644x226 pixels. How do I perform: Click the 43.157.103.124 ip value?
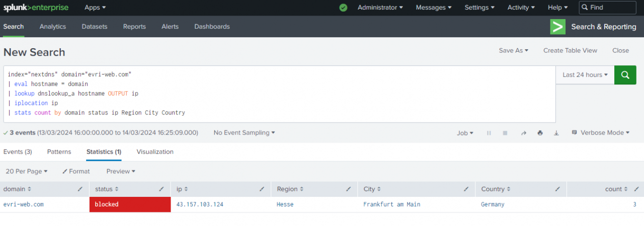point(200,204)
